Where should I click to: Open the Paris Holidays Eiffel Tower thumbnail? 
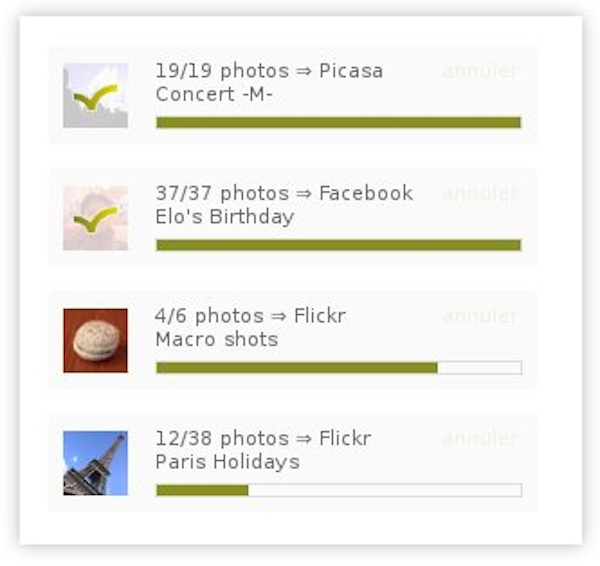click(95, 463)
